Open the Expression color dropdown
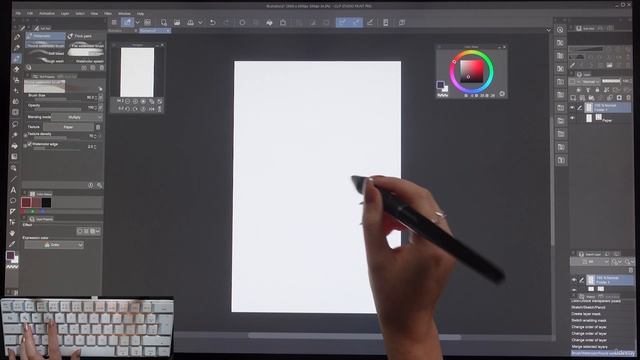 [54, 244]
